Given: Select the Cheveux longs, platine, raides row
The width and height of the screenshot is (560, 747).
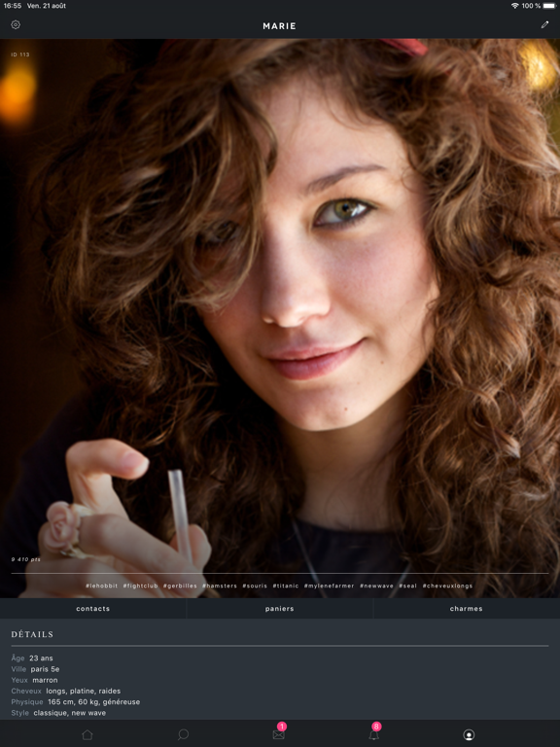Looking at the screenshot, I should pos(66,691).
